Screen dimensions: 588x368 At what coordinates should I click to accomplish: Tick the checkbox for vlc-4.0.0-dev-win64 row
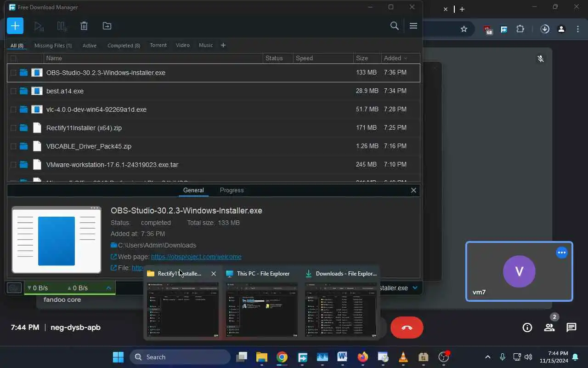click(13, 109)
